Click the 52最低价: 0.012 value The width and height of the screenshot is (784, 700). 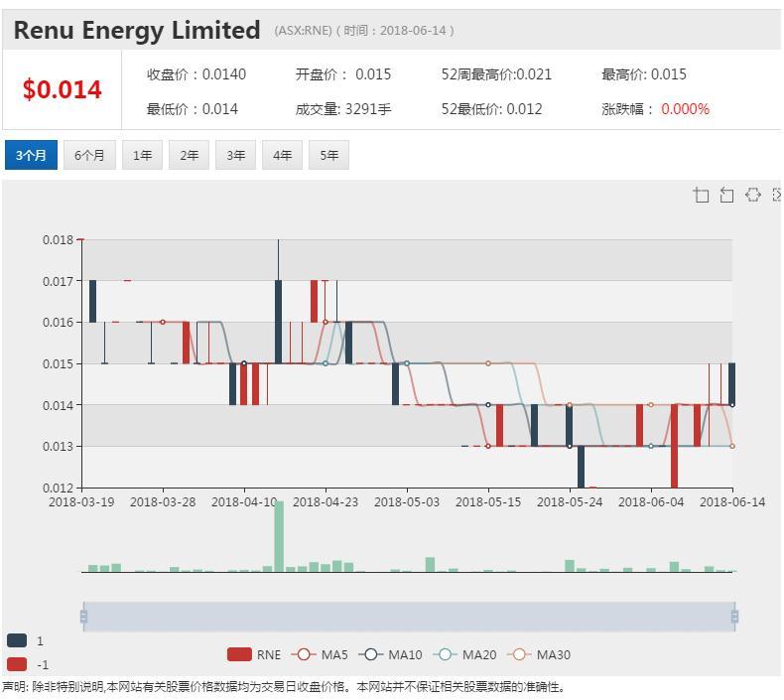(x=491, y=109)
